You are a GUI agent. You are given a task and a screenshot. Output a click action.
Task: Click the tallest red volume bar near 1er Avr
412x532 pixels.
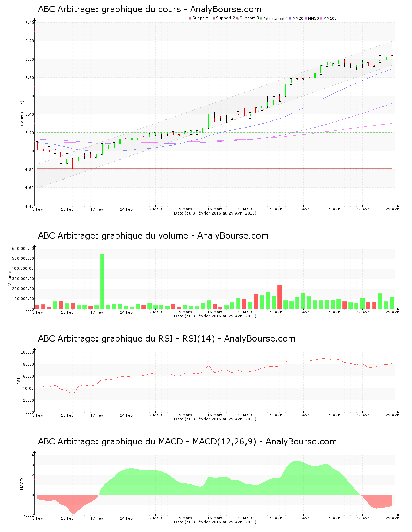[280, 297]
